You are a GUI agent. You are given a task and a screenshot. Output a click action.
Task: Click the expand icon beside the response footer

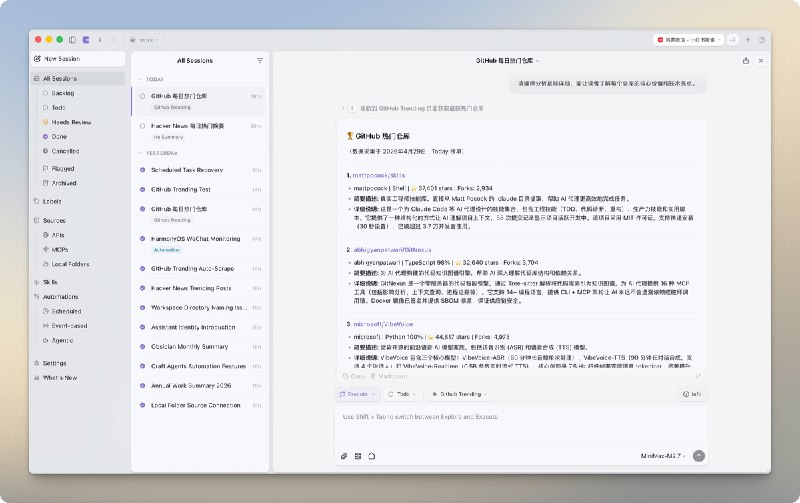tap(698, 376)
